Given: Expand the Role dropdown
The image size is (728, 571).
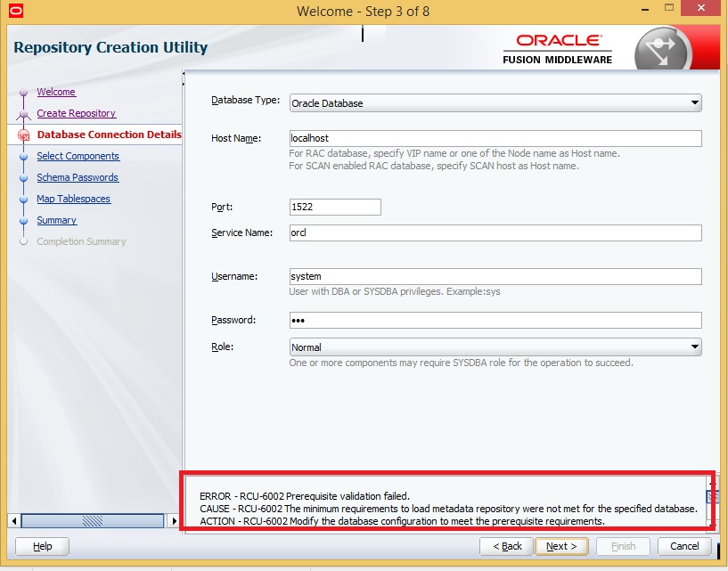Looking at the screenshot, I should pyautogui.click(x=694, y=347).
